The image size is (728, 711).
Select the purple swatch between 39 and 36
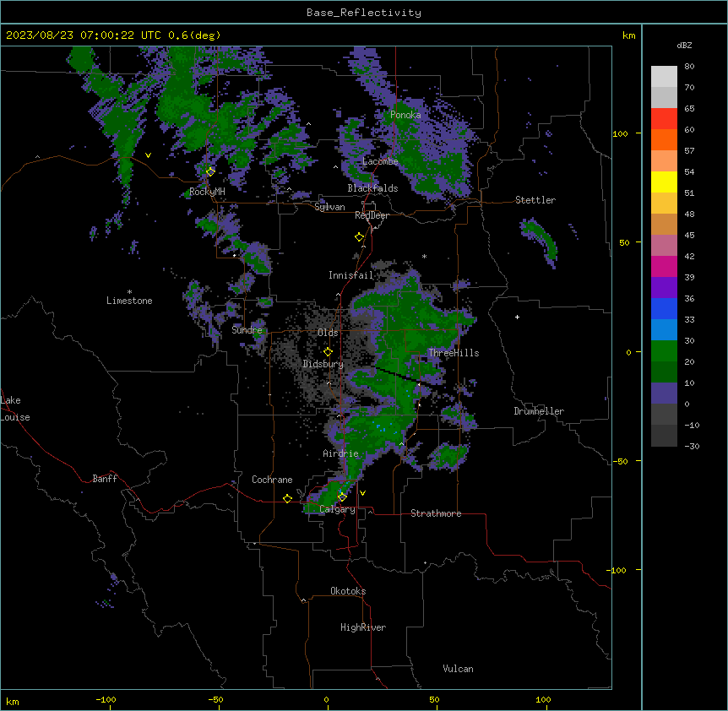pyautogui.click(x=664, y=288)
